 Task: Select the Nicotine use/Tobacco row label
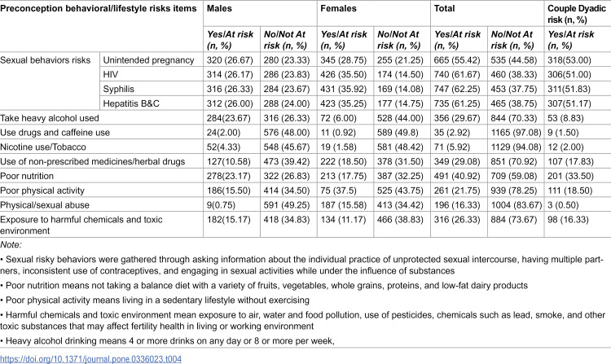tap(43, 147)
